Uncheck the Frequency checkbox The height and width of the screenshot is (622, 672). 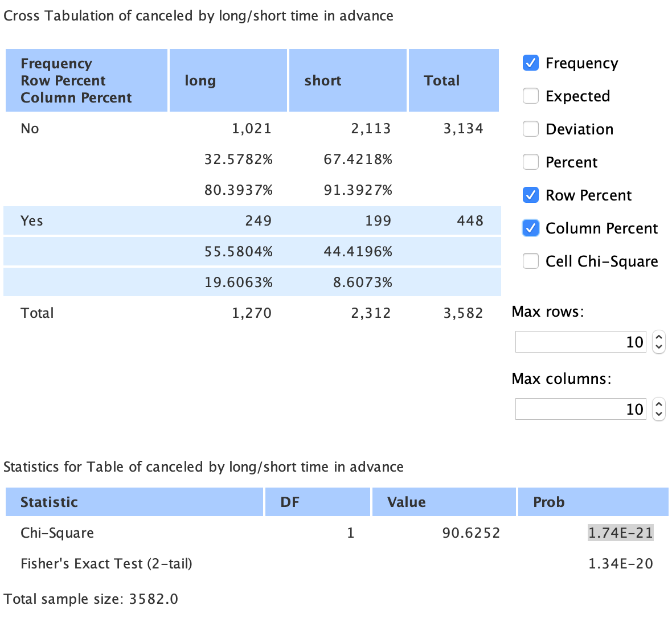coord(530,63)
